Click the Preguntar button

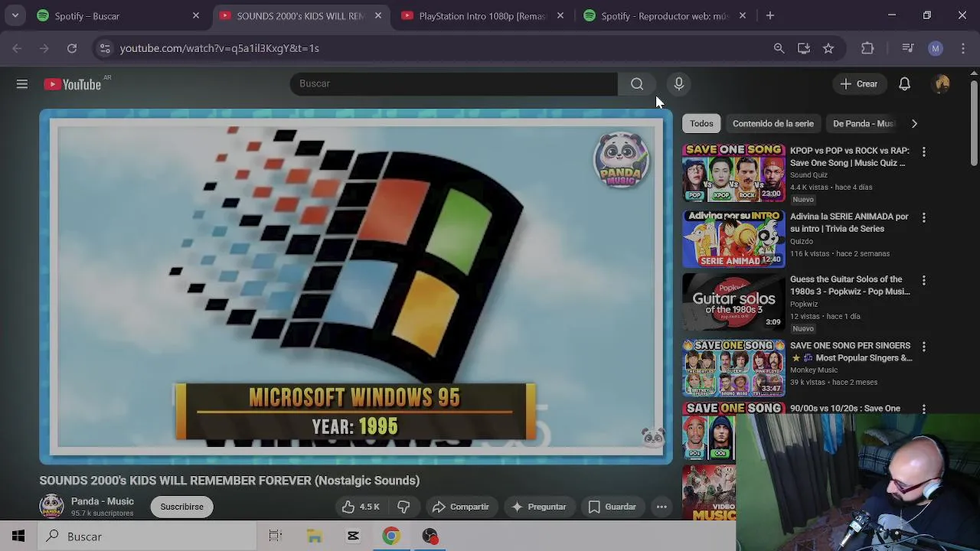(538, 507)
